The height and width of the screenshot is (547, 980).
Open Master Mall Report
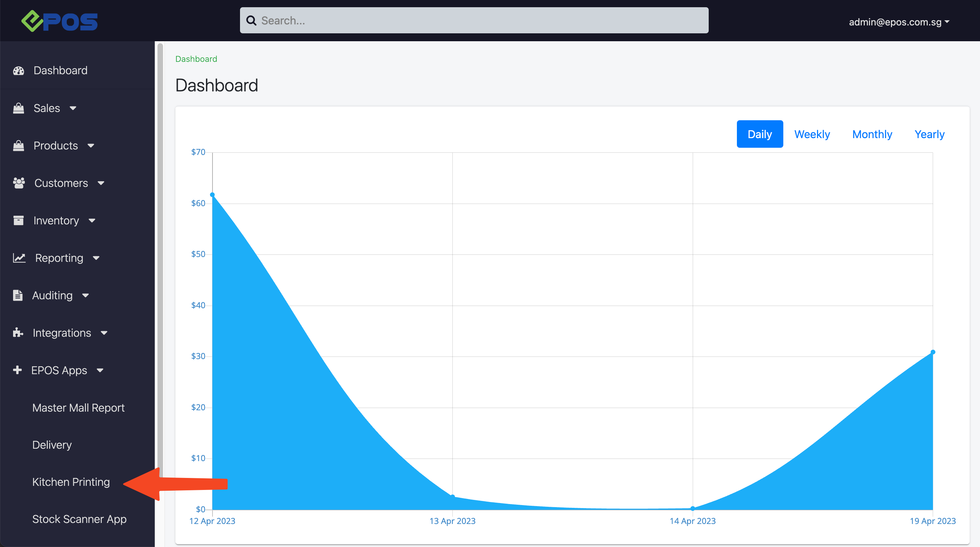pos(78,408)
